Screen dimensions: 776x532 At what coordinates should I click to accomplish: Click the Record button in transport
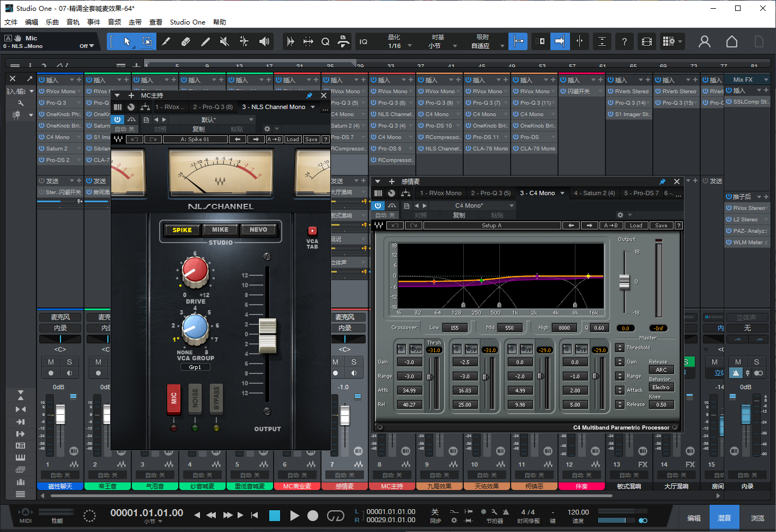point(313,516)
